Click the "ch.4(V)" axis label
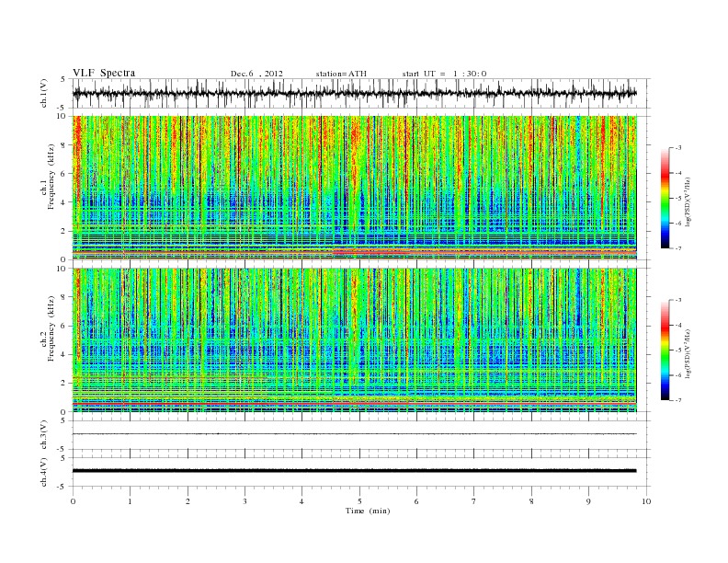Image resolution: width=728 pixels, height=563 pixels. [43, 472]
